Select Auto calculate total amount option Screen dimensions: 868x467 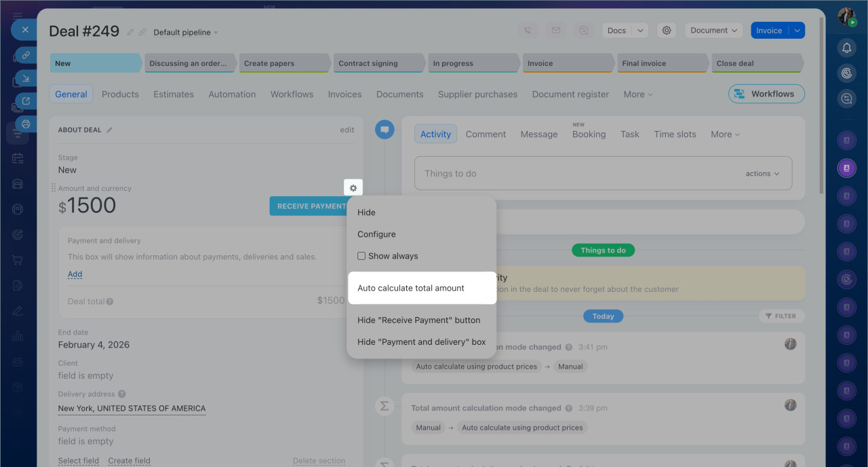pyautogui.click(x=411, y=288)
